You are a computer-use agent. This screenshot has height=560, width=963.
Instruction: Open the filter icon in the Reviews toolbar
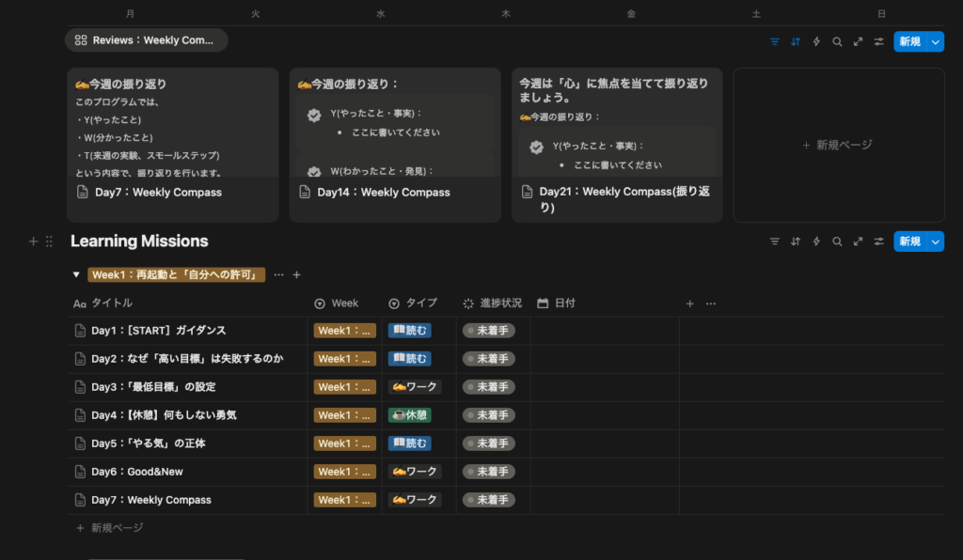tap(773, 41)
